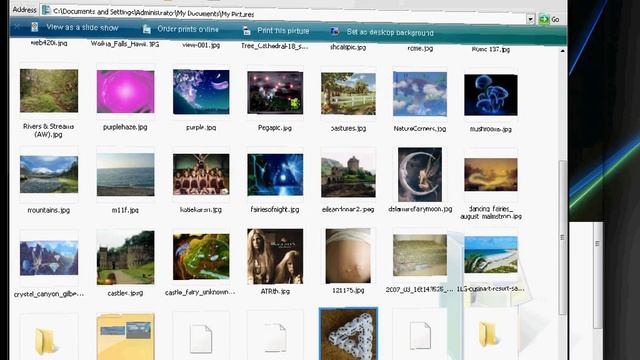The height and width of the screenshot is (360, 640).
Task: Select the dice triangle picture thumbnail
Action: click(348, 334)
